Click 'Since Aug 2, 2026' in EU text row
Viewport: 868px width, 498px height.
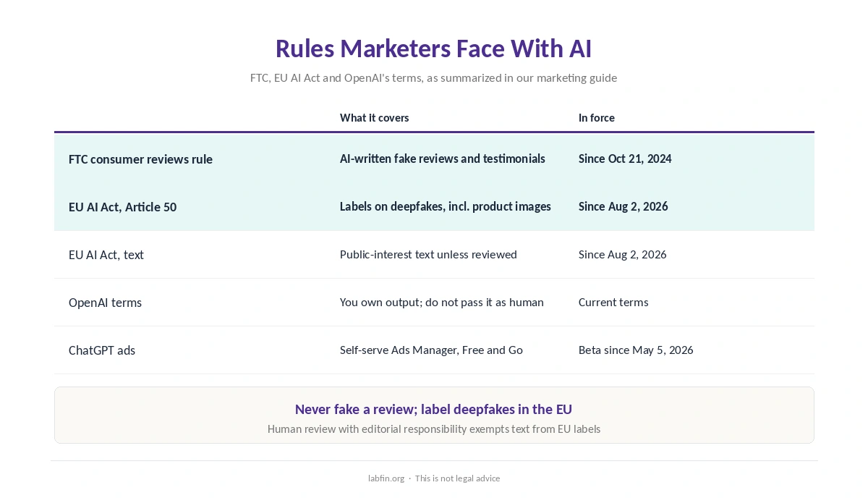tap(623, 254)
